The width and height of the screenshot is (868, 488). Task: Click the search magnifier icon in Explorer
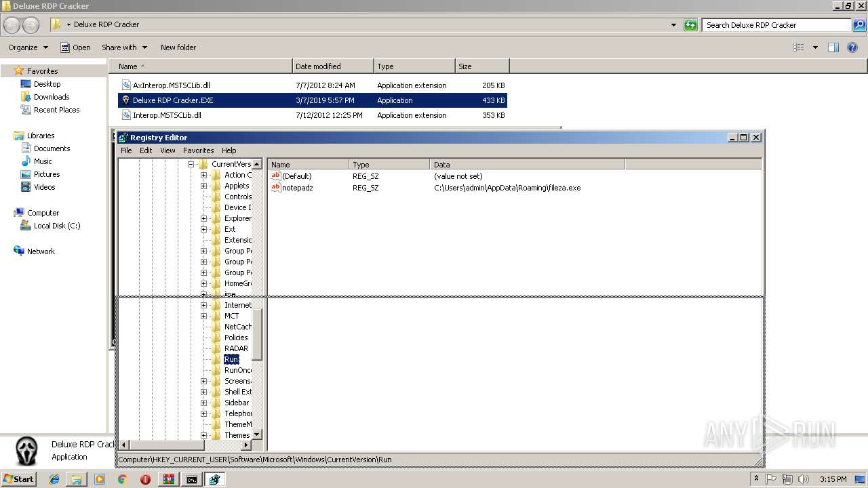859,25
